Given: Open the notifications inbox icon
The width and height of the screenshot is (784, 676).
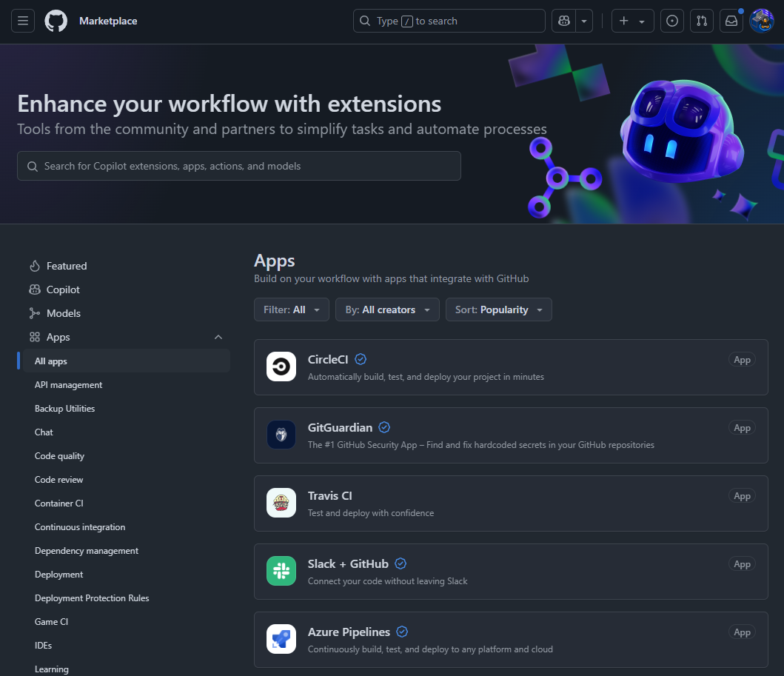Looking at the screenshot, I should 731,21.
